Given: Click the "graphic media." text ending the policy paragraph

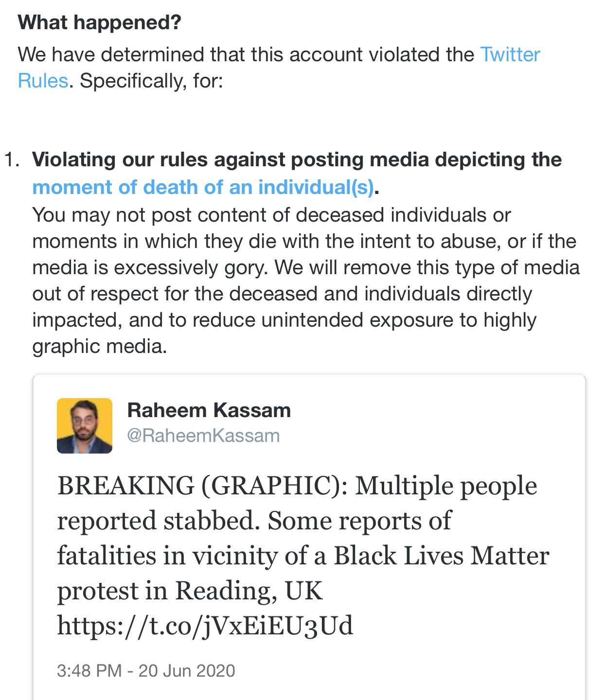Looking at the screenshot, I should tap(100, 346).
